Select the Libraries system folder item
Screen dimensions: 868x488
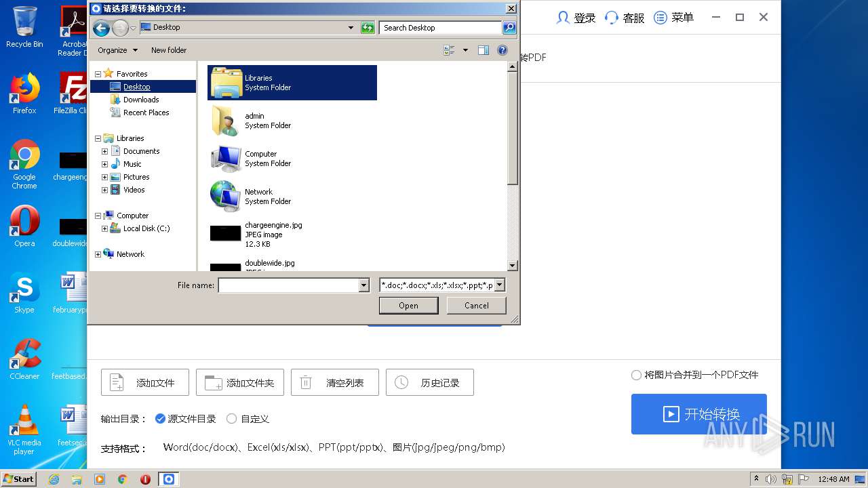(292, 83)
